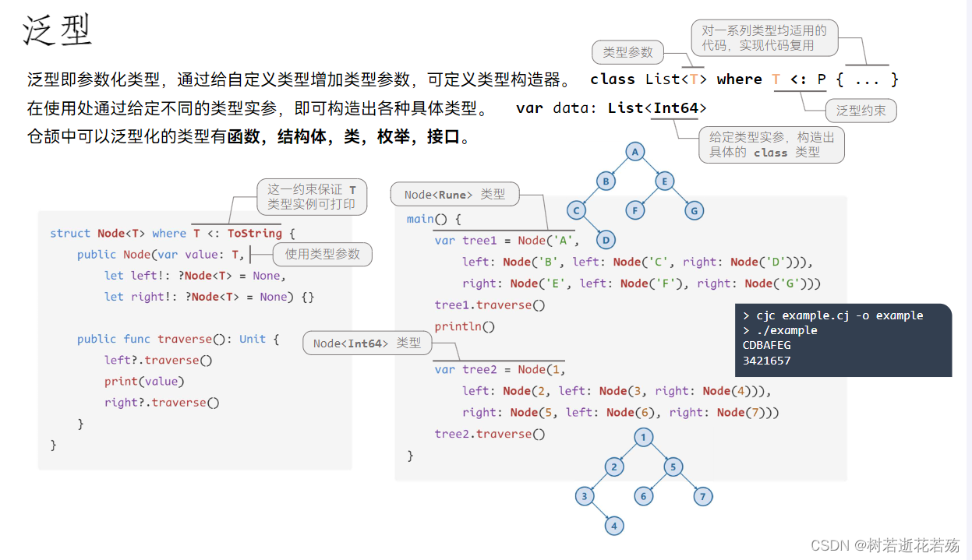Click code line left?.traverse()
This screenshot has width=972, height=560.
[158, 360]
